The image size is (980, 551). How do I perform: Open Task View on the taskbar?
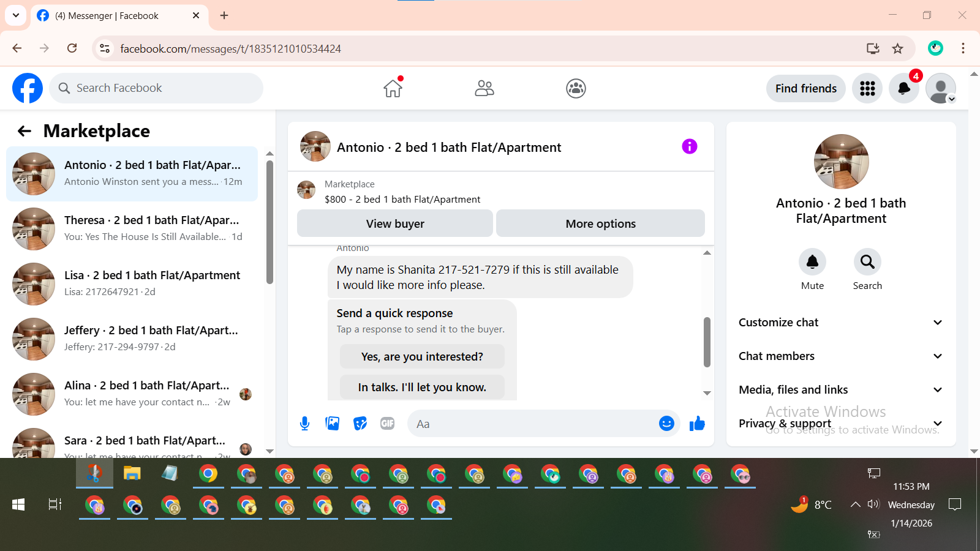tap(55, 504)
